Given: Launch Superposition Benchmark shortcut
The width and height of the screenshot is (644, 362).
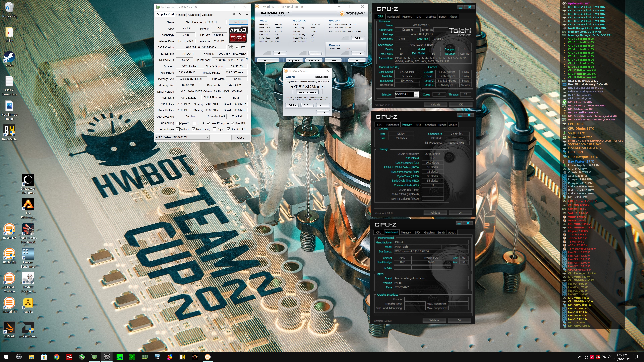Looking at the screenshot, I should (28, 233).
